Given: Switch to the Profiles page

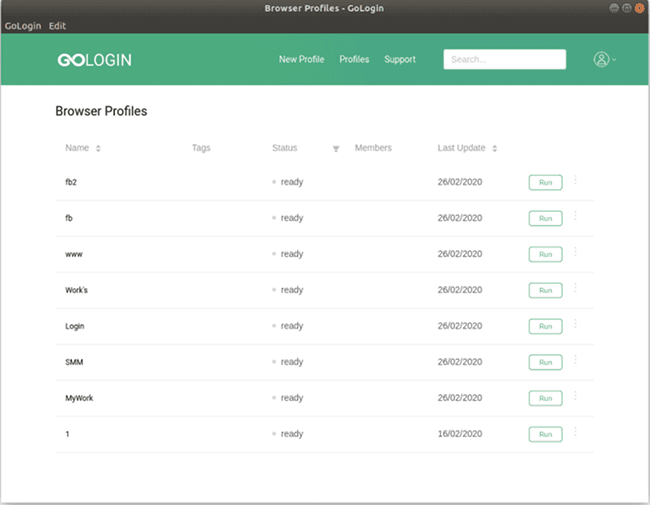Looking at the screenshot, I should pos(354,59).
